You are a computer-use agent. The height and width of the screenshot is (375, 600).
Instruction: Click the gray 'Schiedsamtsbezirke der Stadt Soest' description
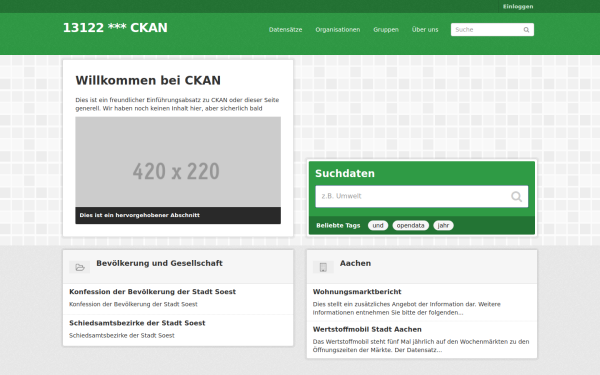click(x=122, y=335)
